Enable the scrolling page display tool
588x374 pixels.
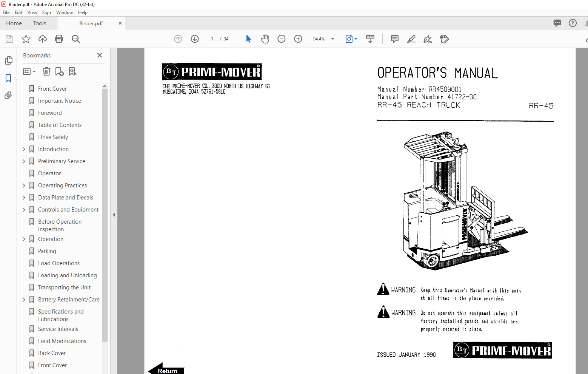click(x=370, y=39)
